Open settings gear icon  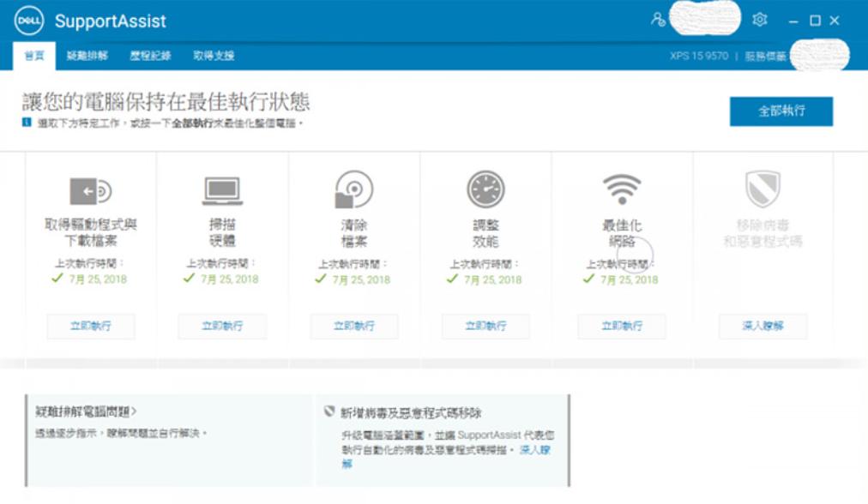click(x=760, y=20)
